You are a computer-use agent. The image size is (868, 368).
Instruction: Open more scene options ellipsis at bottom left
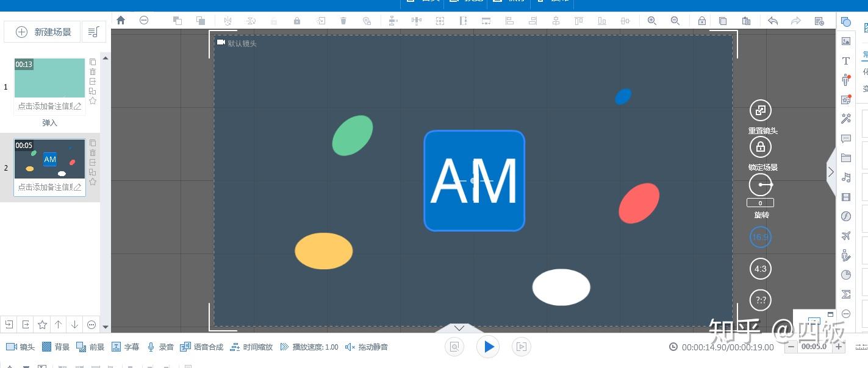tap(91, 325)
